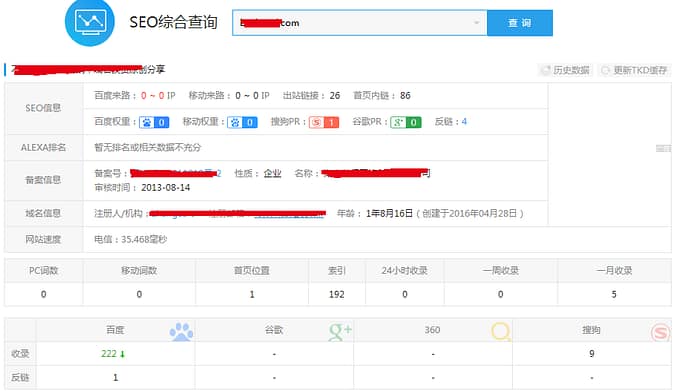This screenshot has height=391, width=680.
Task: Click the 查询 search button
Action: [520, 23]
